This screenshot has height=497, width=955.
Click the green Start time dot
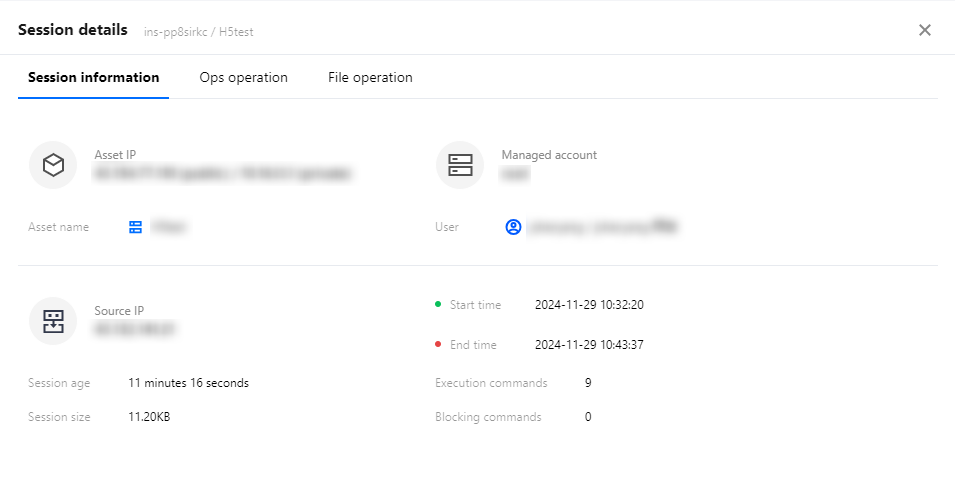[x=438, y=304]
